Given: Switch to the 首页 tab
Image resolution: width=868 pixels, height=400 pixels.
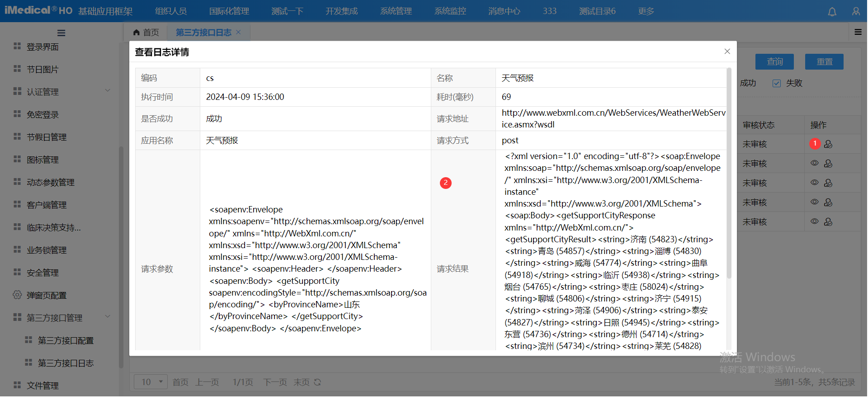Looking at the screenshot, I should click(x=146, y=33).
